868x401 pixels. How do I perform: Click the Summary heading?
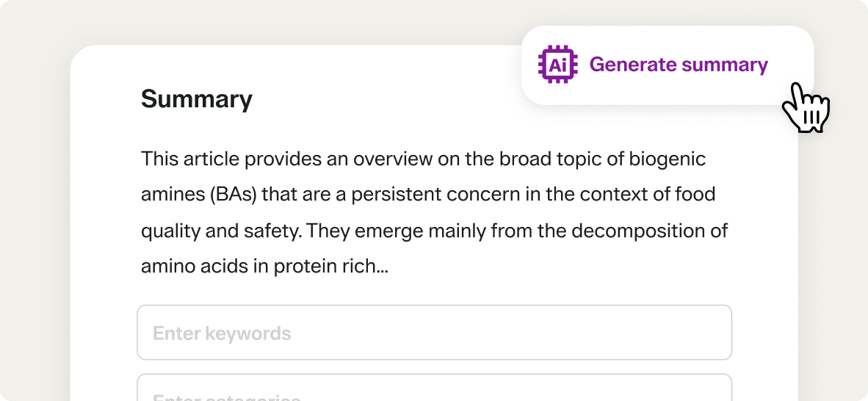196,99
